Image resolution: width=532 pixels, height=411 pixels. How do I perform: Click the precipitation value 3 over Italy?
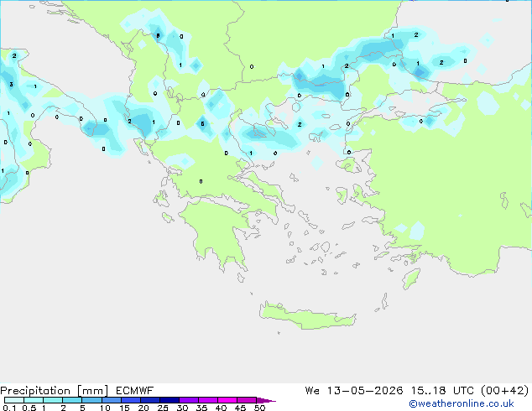(11, 84)
